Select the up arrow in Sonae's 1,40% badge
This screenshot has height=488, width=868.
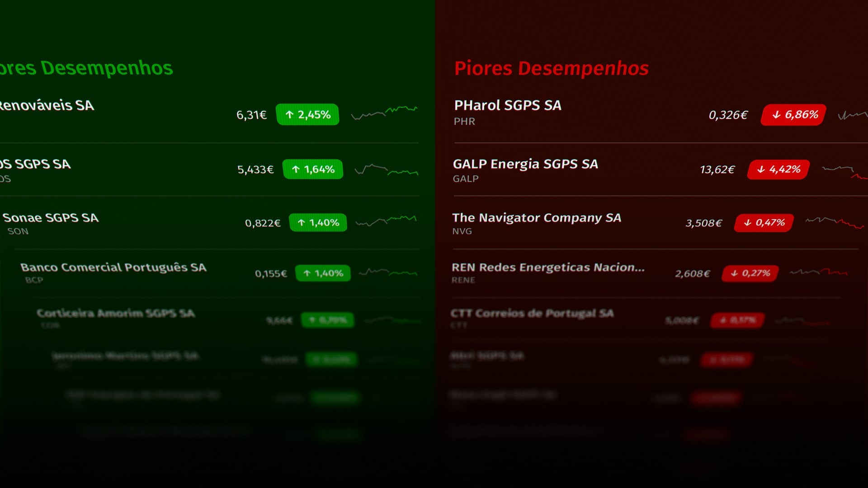coord(302,222)
